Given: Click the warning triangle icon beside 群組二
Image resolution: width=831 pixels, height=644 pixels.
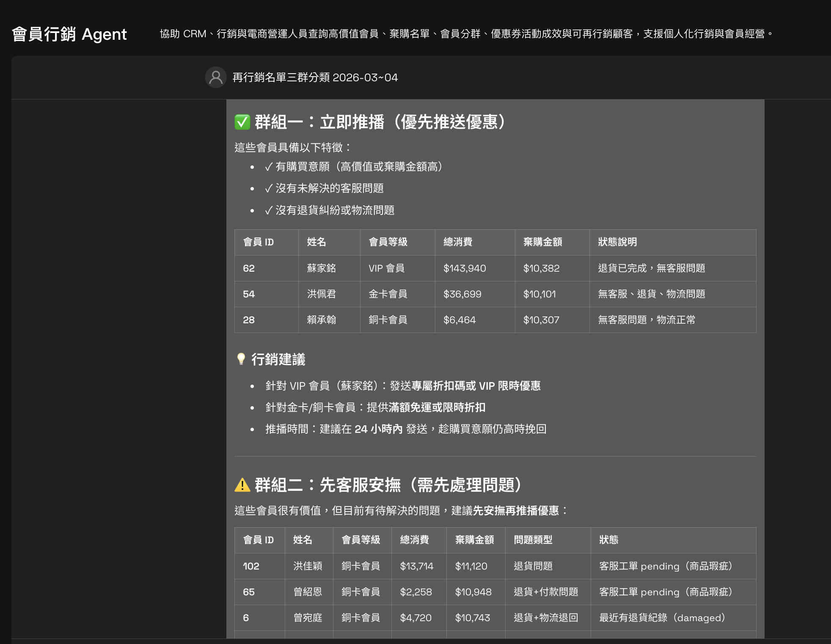Looking at the screenshot, I should tap(242, 485).
